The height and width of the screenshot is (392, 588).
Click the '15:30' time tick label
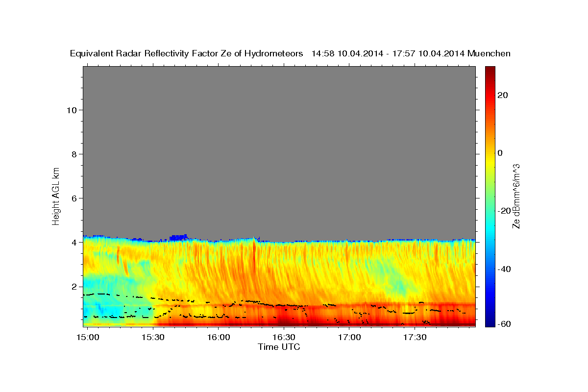coord(153,337)
